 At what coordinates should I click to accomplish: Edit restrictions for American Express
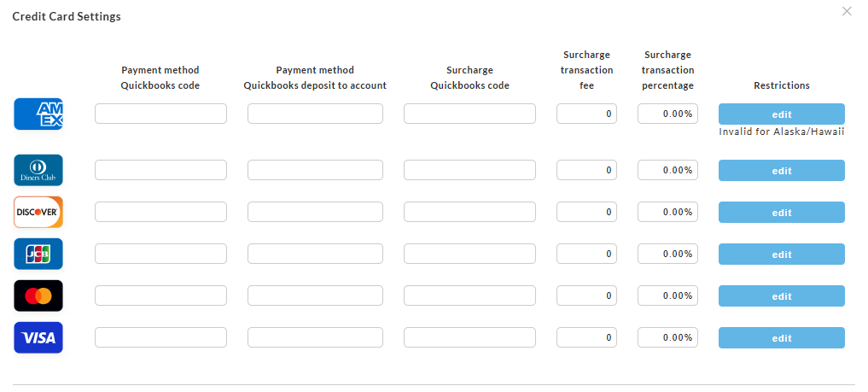point(782,114)
